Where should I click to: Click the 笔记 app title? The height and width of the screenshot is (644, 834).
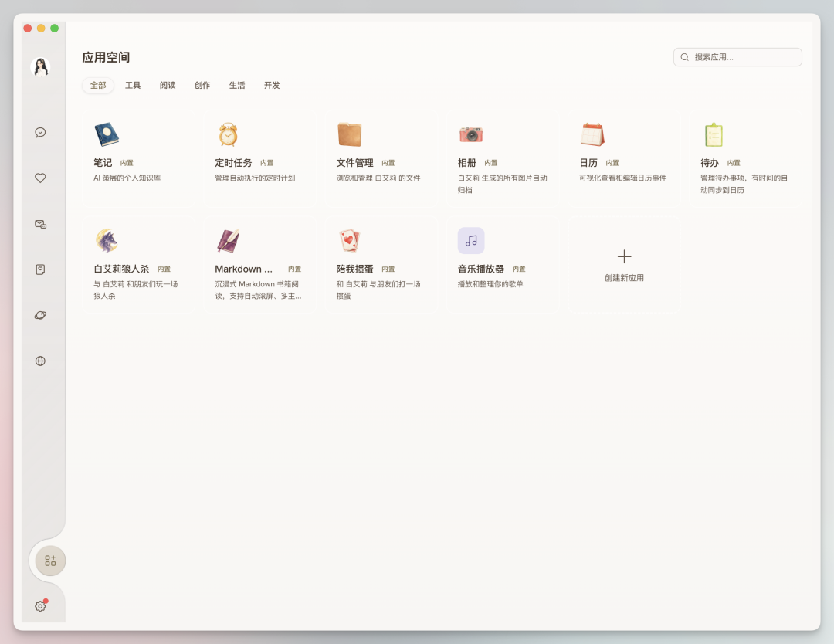click(x=103, y=163)
